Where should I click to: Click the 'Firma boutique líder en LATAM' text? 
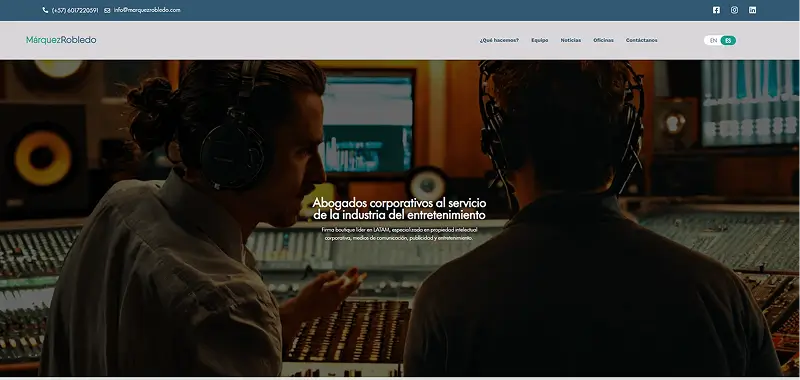pyautogui.click(x=399, y=234)
